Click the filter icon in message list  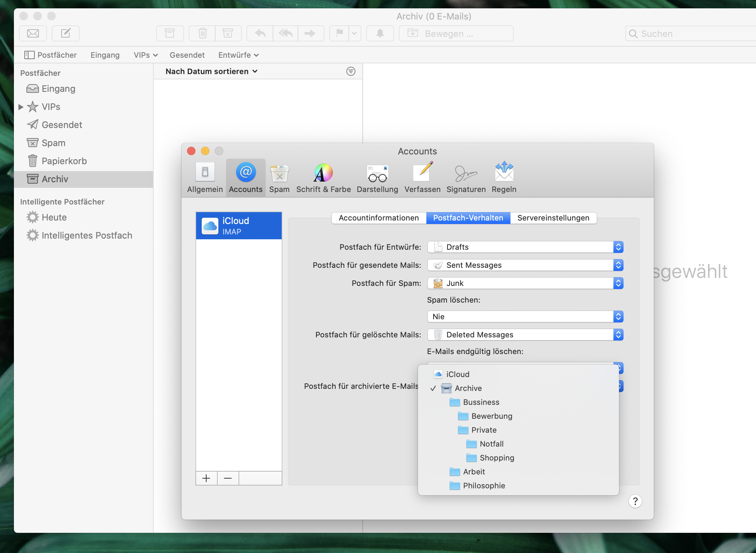[x=351, y=71]
